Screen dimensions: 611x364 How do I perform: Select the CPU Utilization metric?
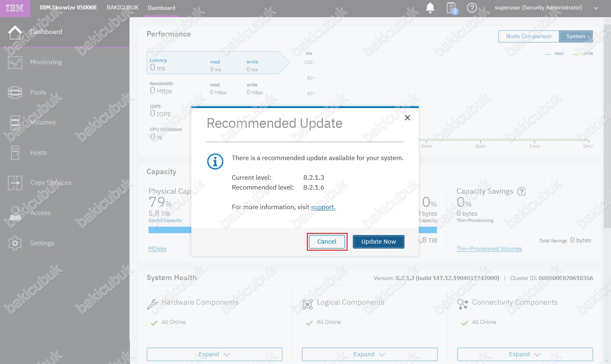(166, 134)
